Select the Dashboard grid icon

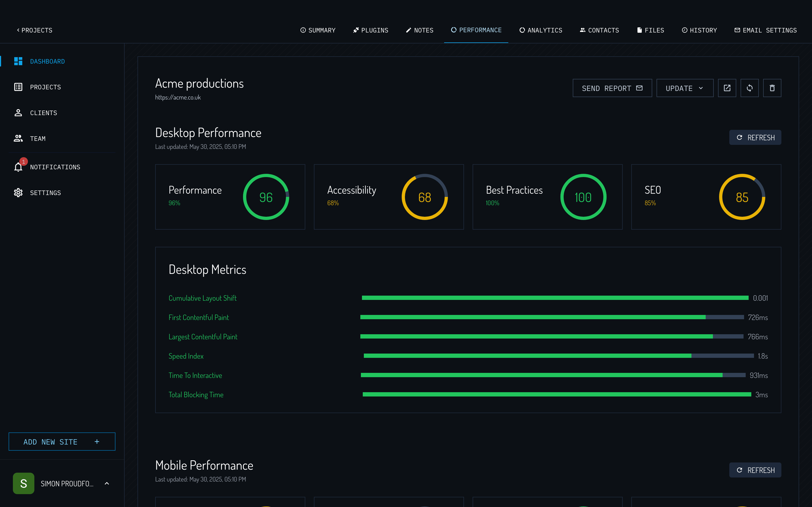point(19,61)
